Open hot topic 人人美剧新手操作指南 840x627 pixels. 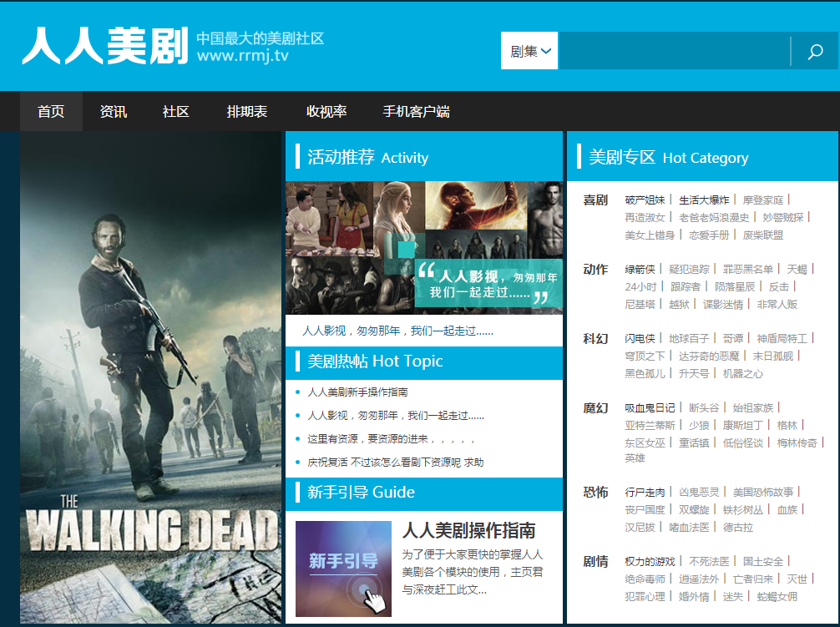(357, 392)
